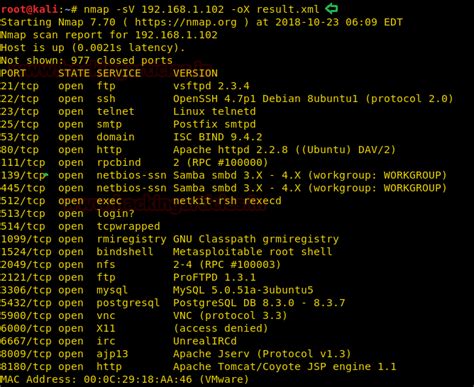Select the 22/tcp port entry
The image size is (474, 387).
[20, 99]
